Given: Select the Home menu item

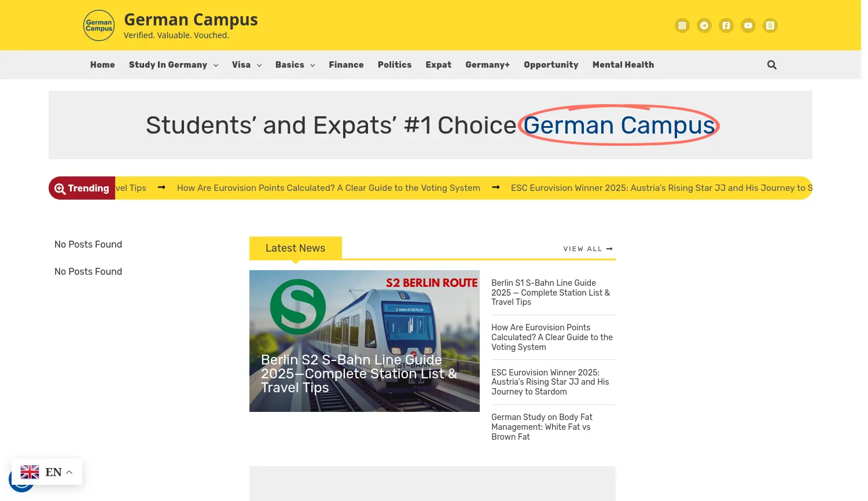Looking at the screenshot, I should click(x=102, y=65).
